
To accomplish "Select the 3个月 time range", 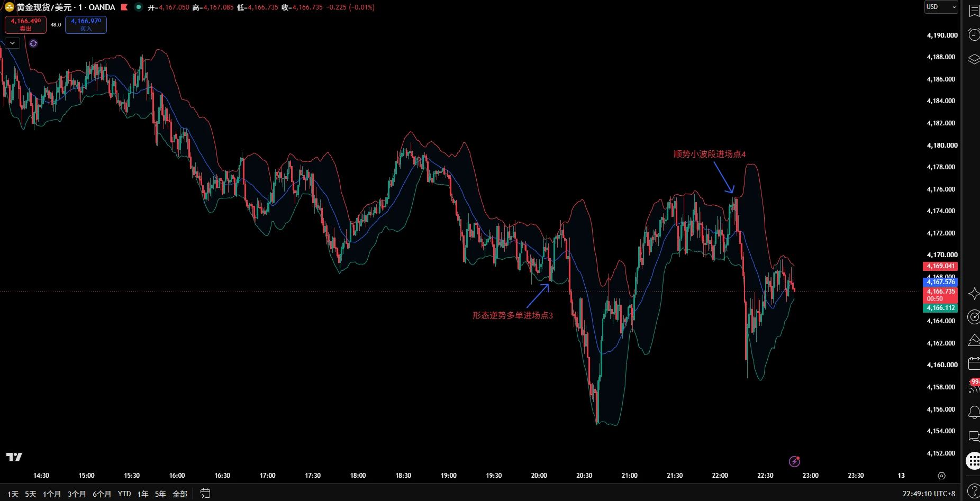I will [x=77, y=494].
